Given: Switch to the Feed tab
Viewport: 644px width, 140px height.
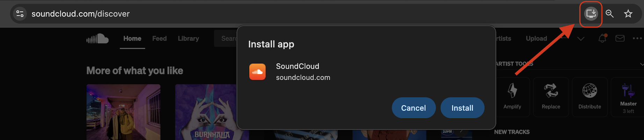Looking at the screenshot, I should click(159, 38).
